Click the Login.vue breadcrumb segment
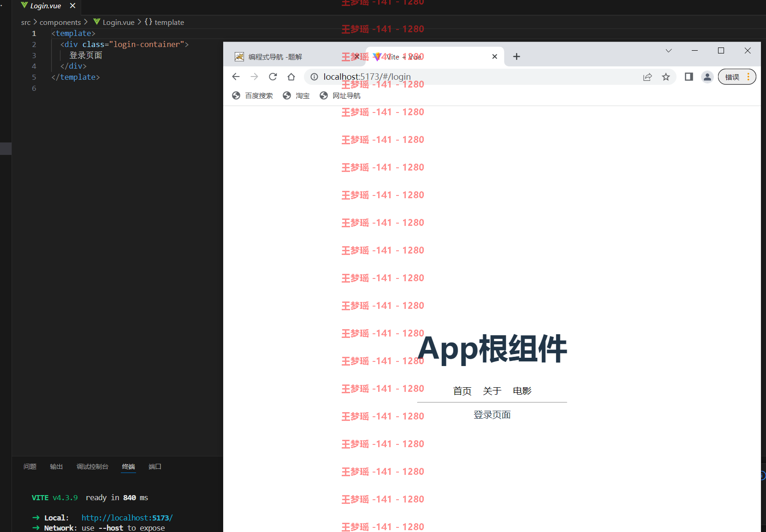This screenshot has height=532, width=766. click(114, 22)
